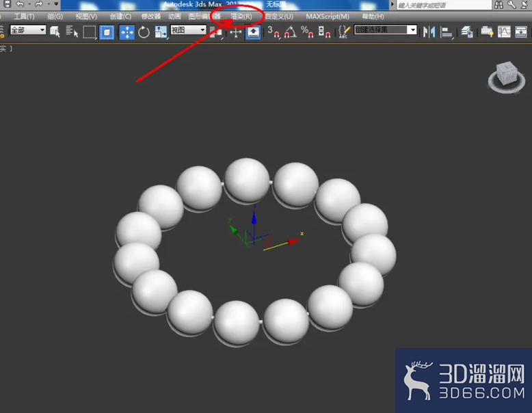Toggle the Keyboard Shortcut Override button
The height and width of the screenshot is (413, 532).
(253, 33)
